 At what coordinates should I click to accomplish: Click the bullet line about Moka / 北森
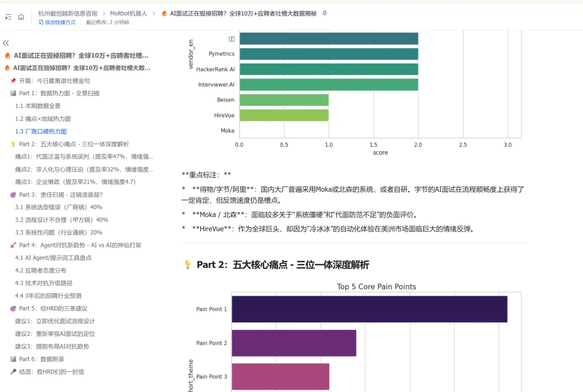(x=301, y=214)
